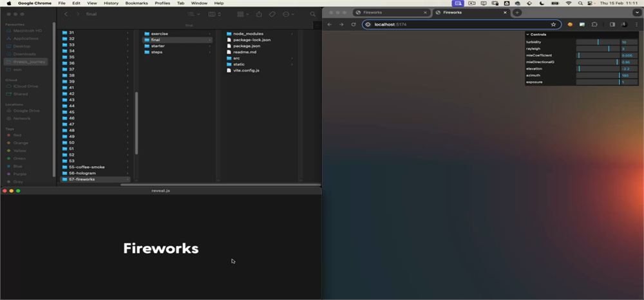Adjust the rayleigh slider
Screen dimensions: 644x300
coord(598,48)
